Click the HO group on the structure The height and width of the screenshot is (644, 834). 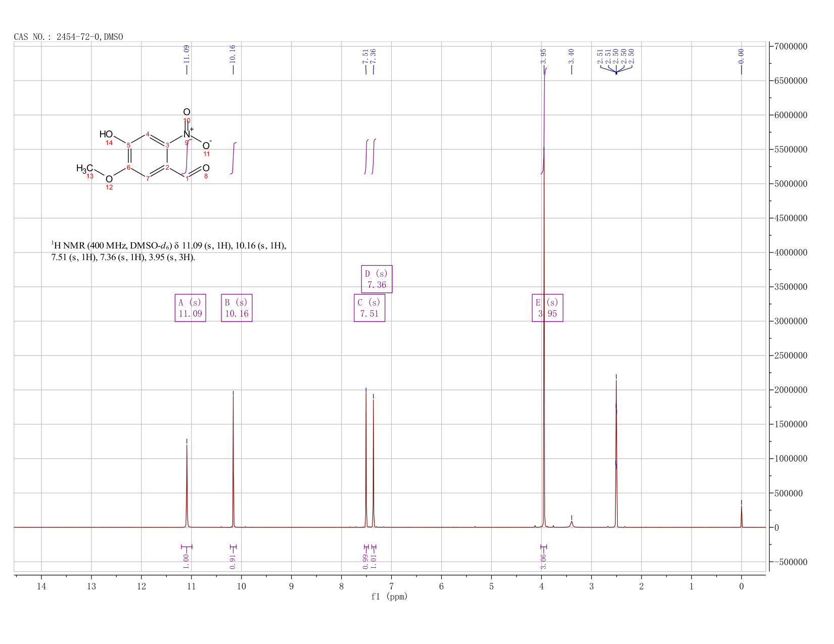106,134
